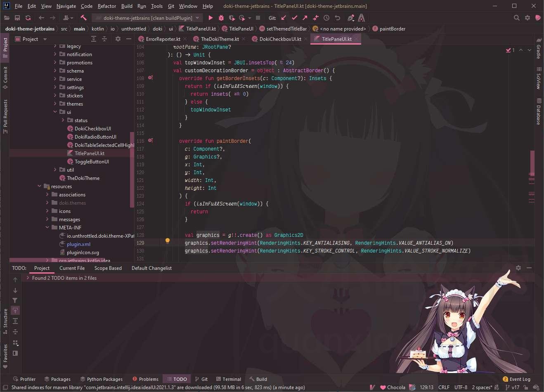Open Project panel options gear
The width and height of the screenshot is (544, 392).
118,39
